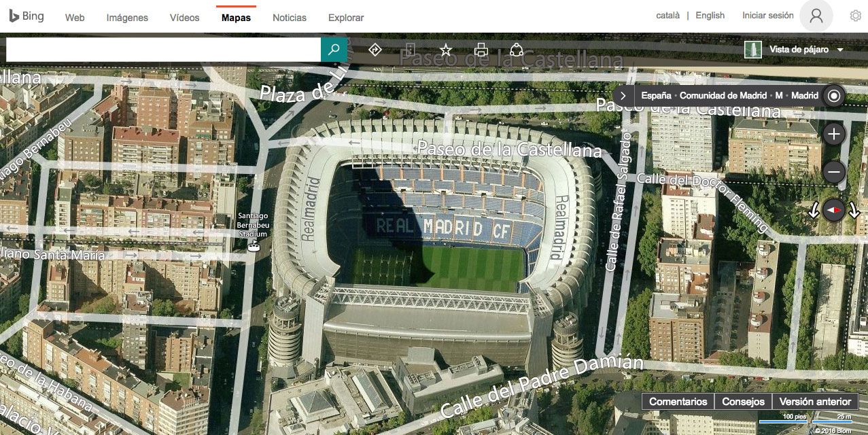Go to the Noticias tab
Viewport: 868px width, 435px height.
coord(290,18)
